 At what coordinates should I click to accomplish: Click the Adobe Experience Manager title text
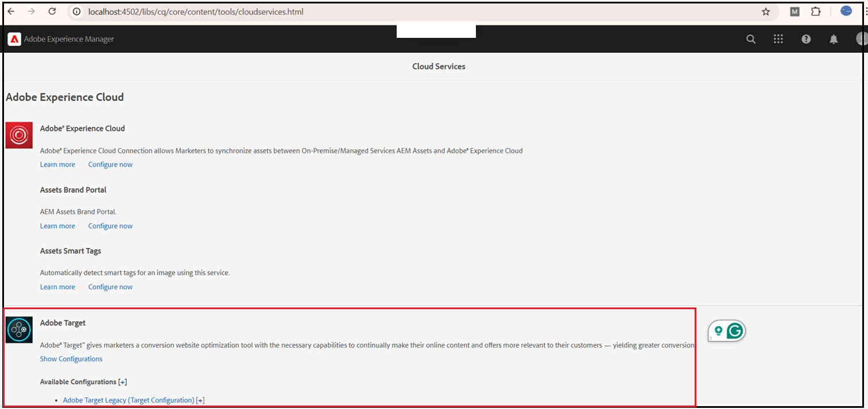[69, 39]
